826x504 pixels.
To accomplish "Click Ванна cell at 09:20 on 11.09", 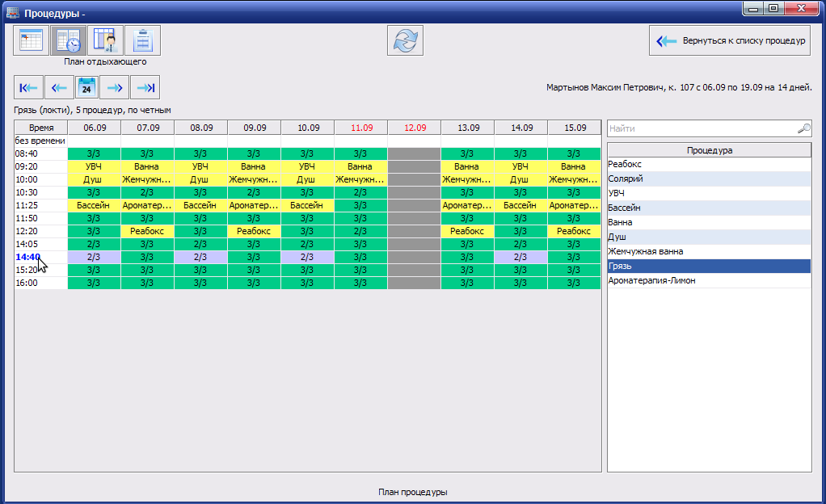I will click(x=360, y=166).
